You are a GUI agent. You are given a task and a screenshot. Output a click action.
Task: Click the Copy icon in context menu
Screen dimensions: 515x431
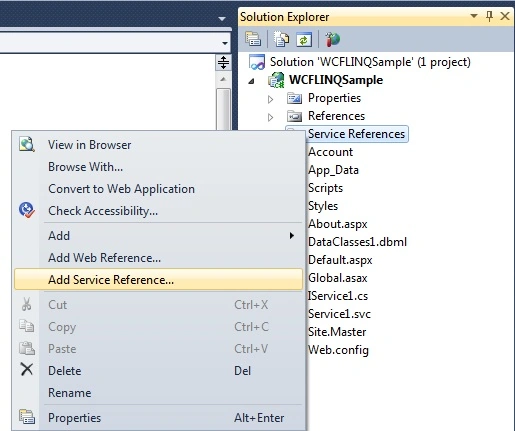click(27, 326)
